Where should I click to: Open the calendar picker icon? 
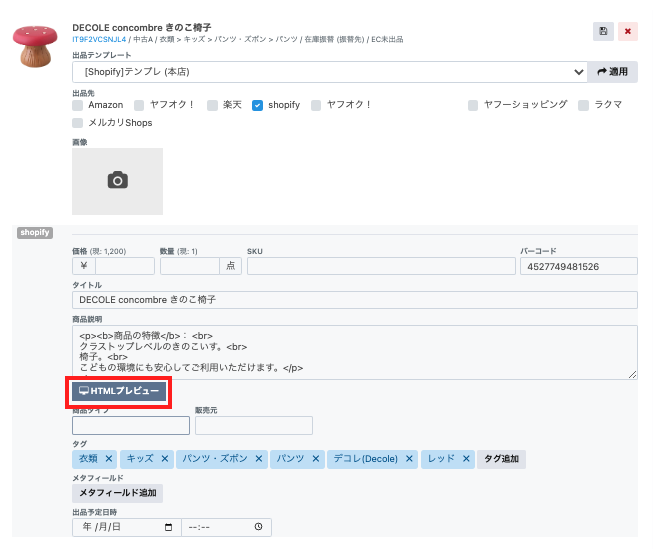coord(168,527)
